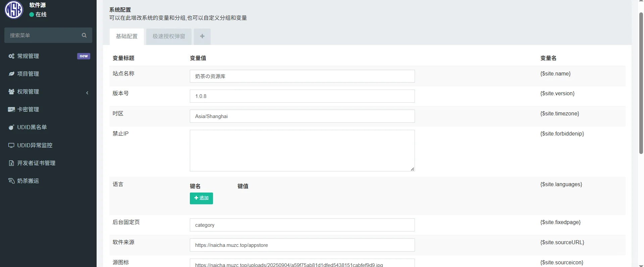Click the search magnifier icon

(x=84, y=35)
